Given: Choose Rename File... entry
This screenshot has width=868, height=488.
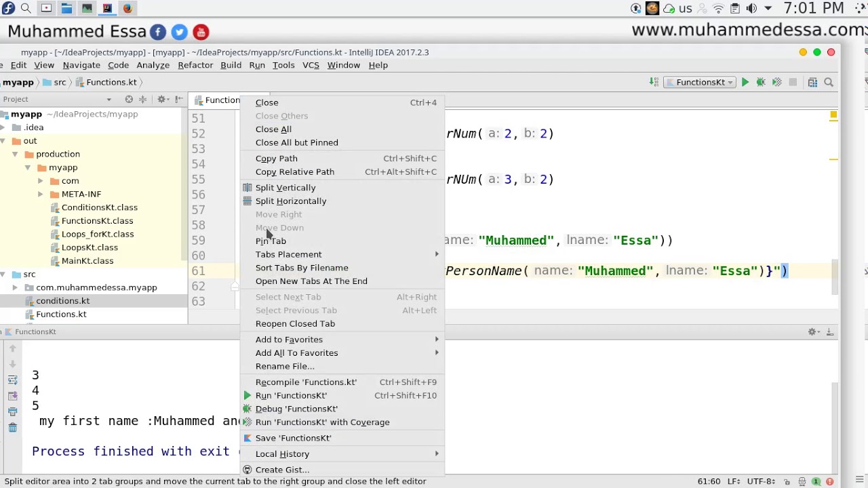Looking at the screenshot, I should point(342,366).
